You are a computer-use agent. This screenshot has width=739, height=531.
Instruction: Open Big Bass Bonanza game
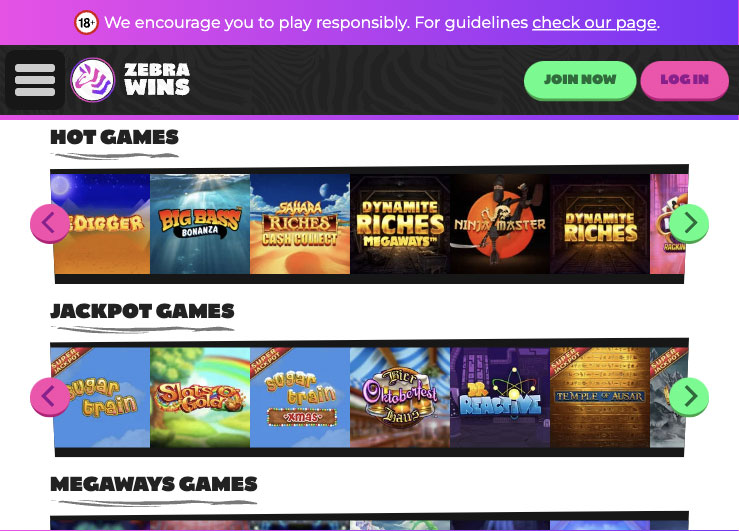pyautogui.click(x=200, y=224)
